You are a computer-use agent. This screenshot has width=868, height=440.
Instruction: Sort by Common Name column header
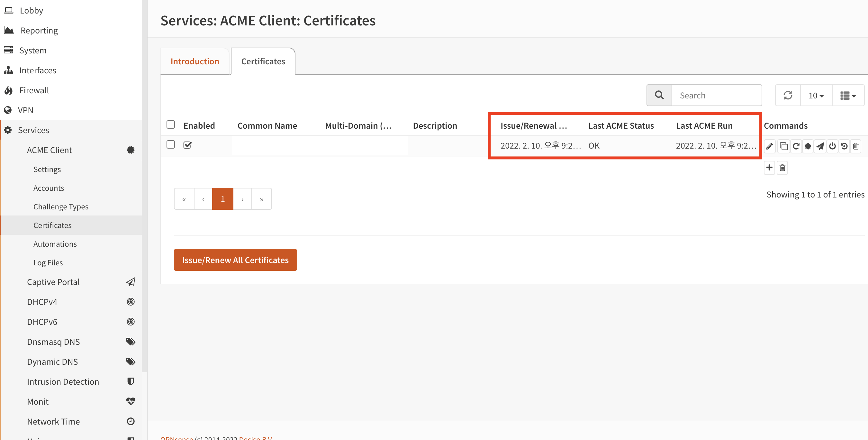tap(267, 126)
